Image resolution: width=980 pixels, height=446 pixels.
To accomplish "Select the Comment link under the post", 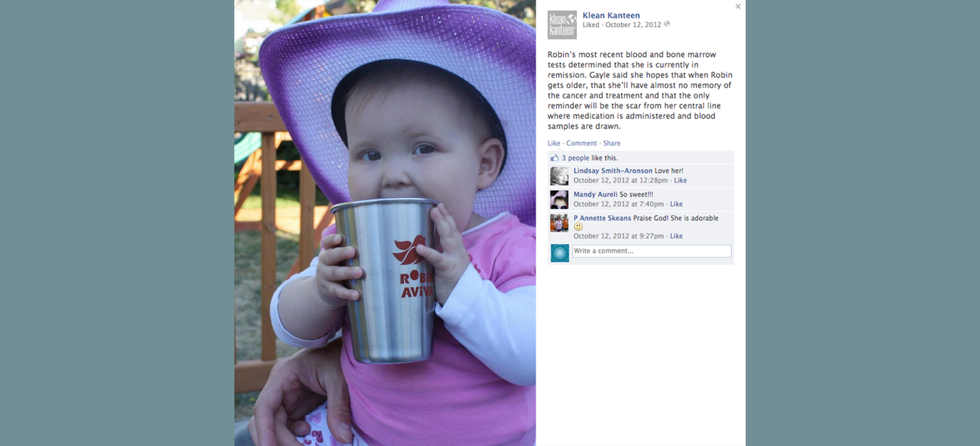I will 581,143.
